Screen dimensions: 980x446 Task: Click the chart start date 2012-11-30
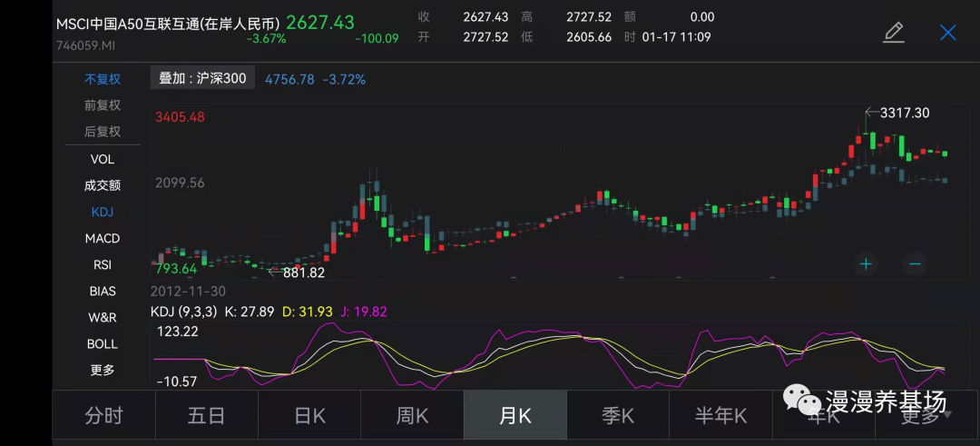188,292
